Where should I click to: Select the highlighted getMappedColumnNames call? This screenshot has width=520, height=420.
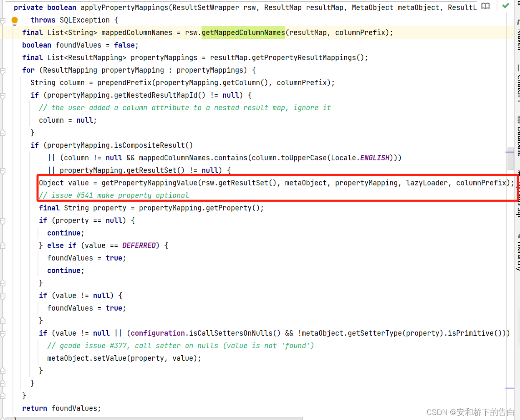coord(243,32)
